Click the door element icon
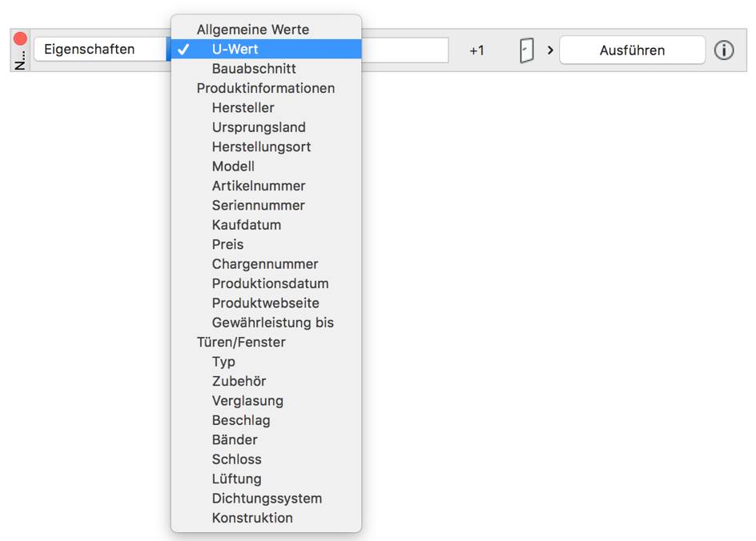This screenshot has height=541, width=756. tap(526, 50)
